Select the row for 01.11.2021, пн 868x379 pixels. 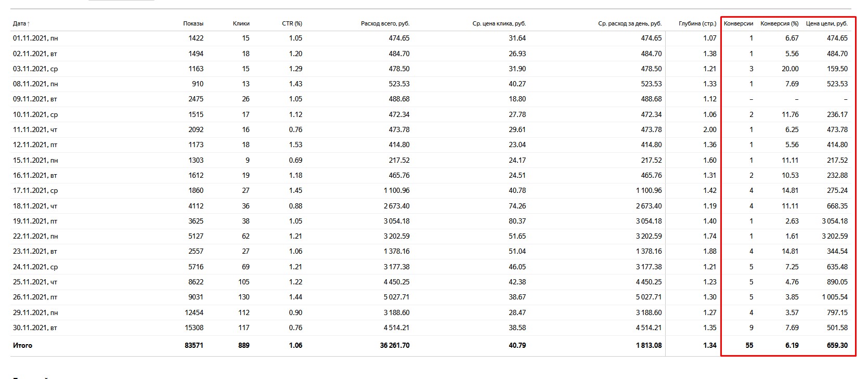tap(431, 38)
